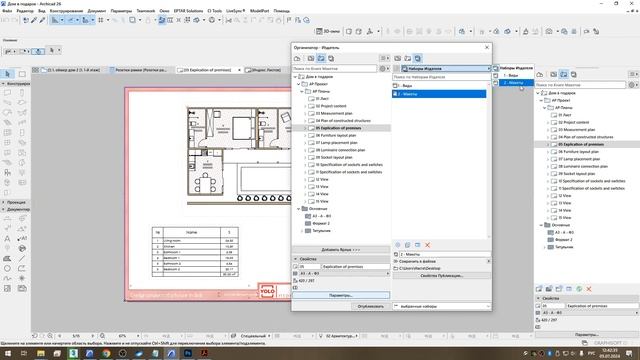Click Добавить Ярлык button

click(x=341, y=249)
